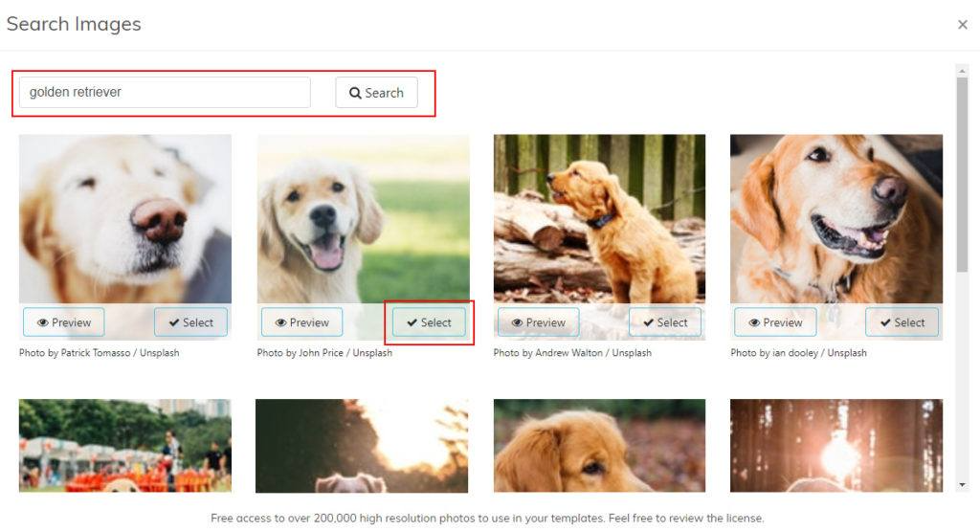Select the John Price photo
The height and width of the screenshot is (531, 980).
click(429, 322)
